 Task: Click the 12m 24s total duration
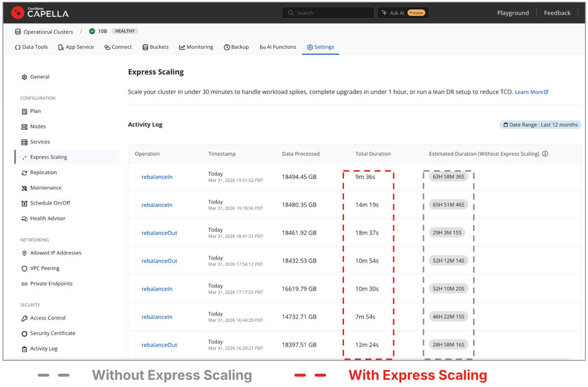(367, 345)
